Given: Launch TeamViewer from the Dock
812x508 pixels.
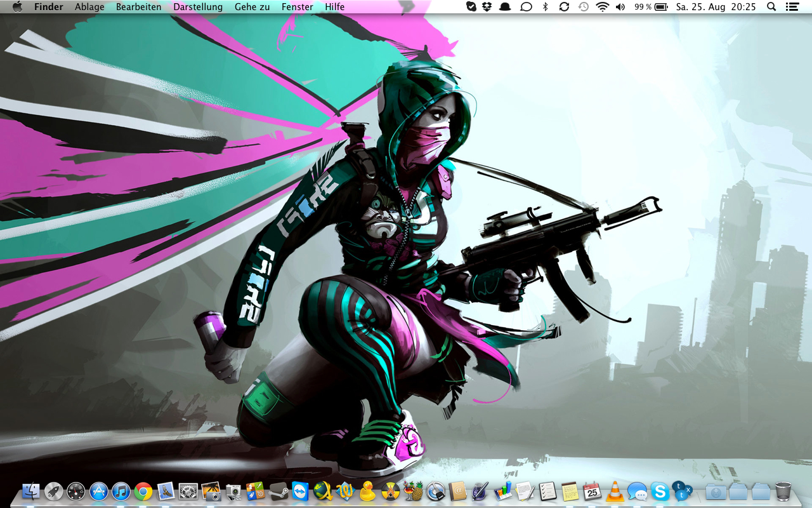Looking at the screenshot, I should 301,491.
